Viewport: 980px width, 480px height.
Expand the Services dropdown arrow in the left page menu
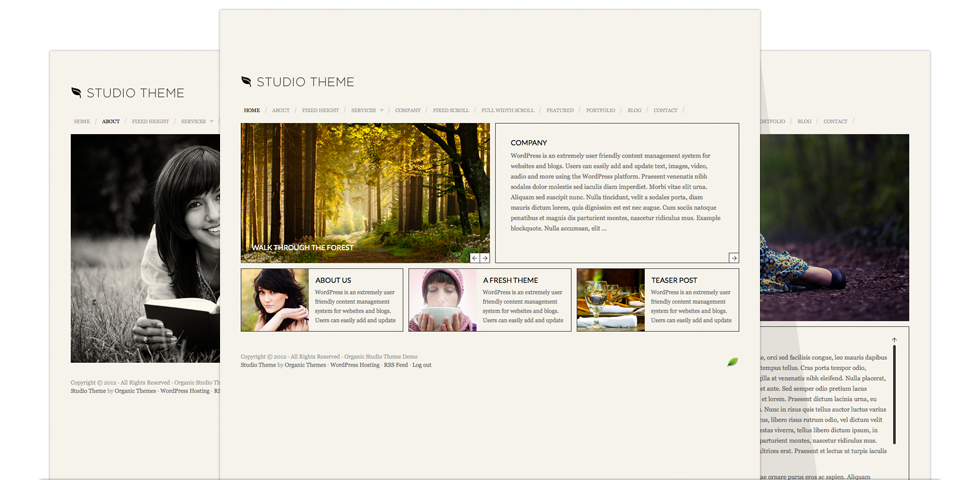[211, 122]
